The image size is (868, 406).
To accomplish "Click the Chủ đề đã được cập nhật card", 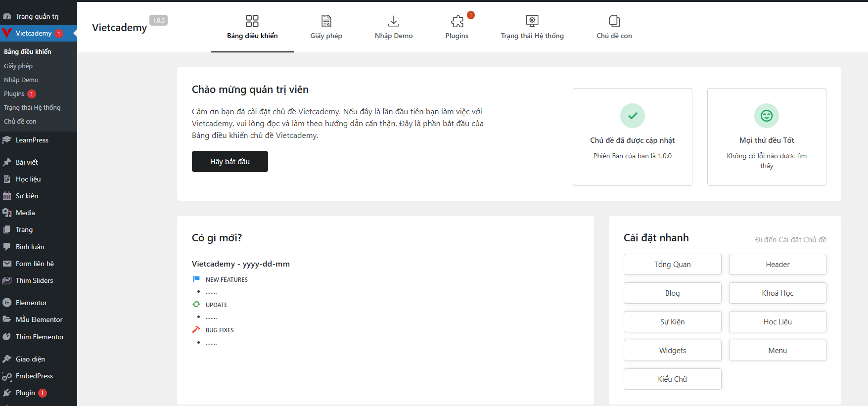I will (633, 137).
